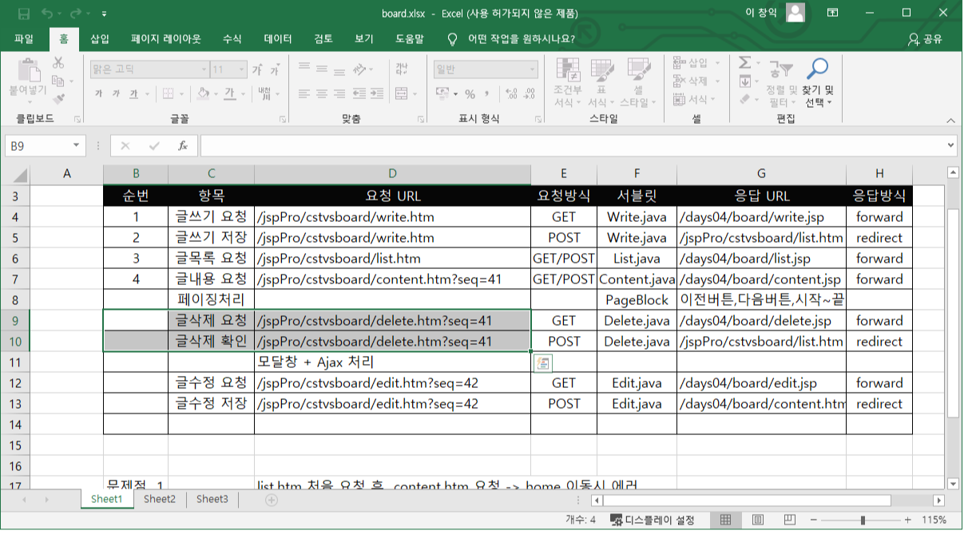Click the Cut scissors icon
Viewport: 980px width, 546px height.
58,63
